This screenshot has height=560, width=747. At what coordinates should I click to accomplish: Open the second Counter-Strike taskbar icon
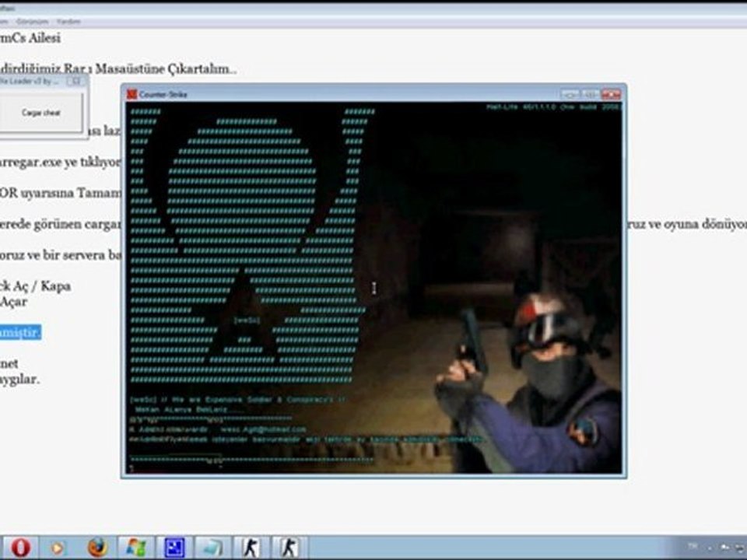289,548
